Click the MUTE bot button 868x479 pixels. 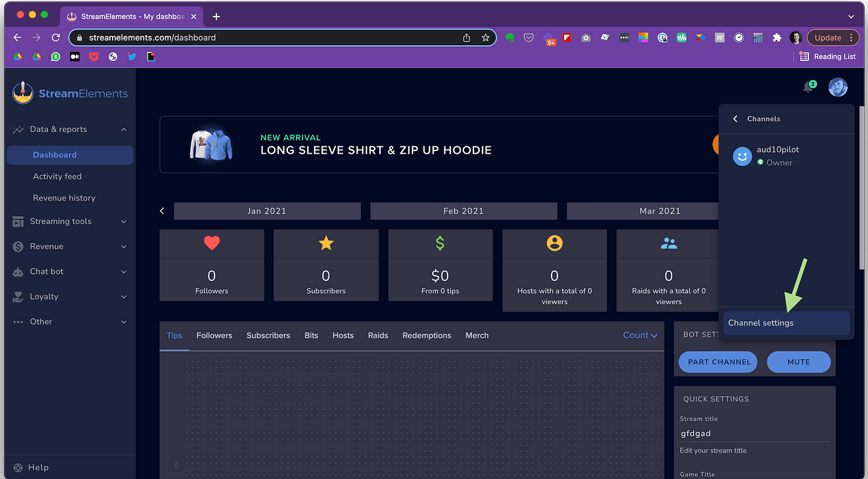pyautogui.click(x=798, y=362)
